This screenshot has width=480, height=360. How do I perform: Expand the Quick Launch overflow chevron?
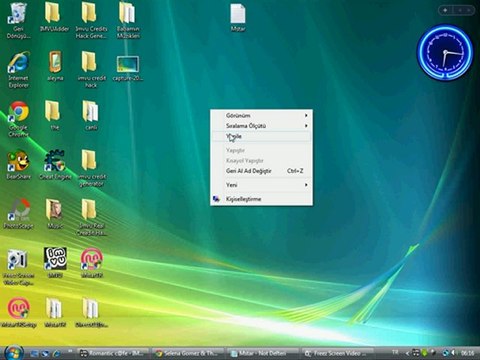tap(70, 351)
